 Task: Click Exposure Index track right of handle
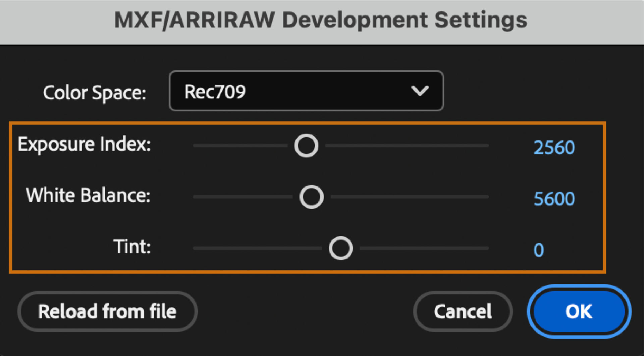(406, 146)
